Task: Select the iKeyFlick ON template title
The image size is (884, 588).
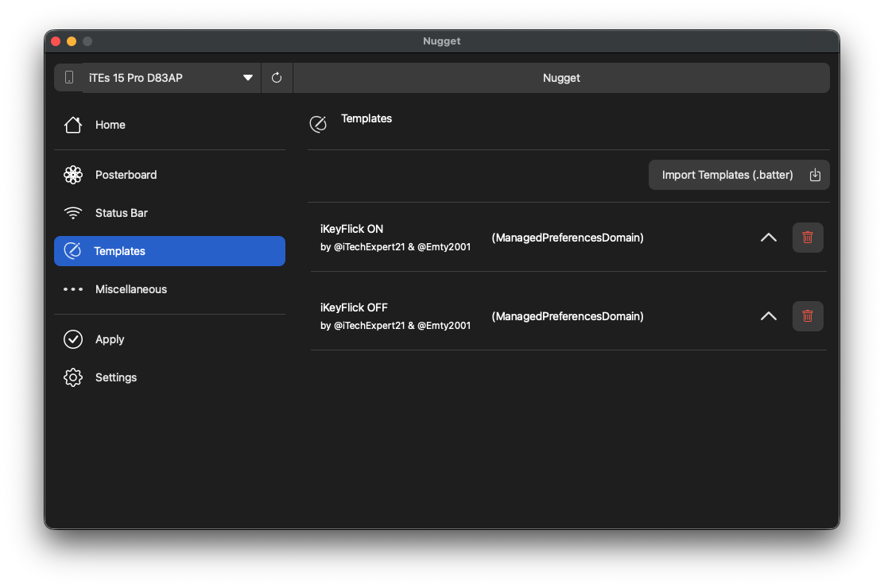Action: (x=352, y=229)
